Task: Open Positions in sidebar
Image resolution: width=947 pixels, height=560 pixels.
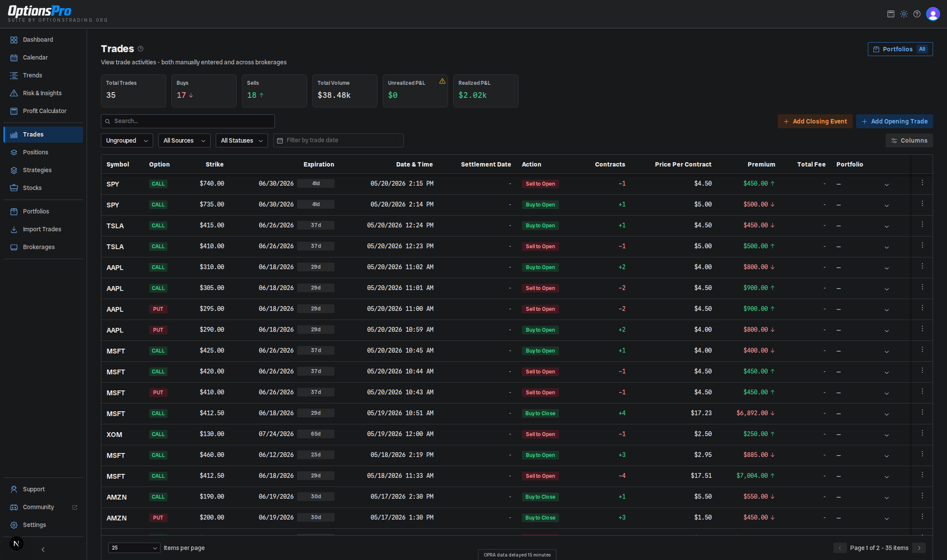Action: 43,152
